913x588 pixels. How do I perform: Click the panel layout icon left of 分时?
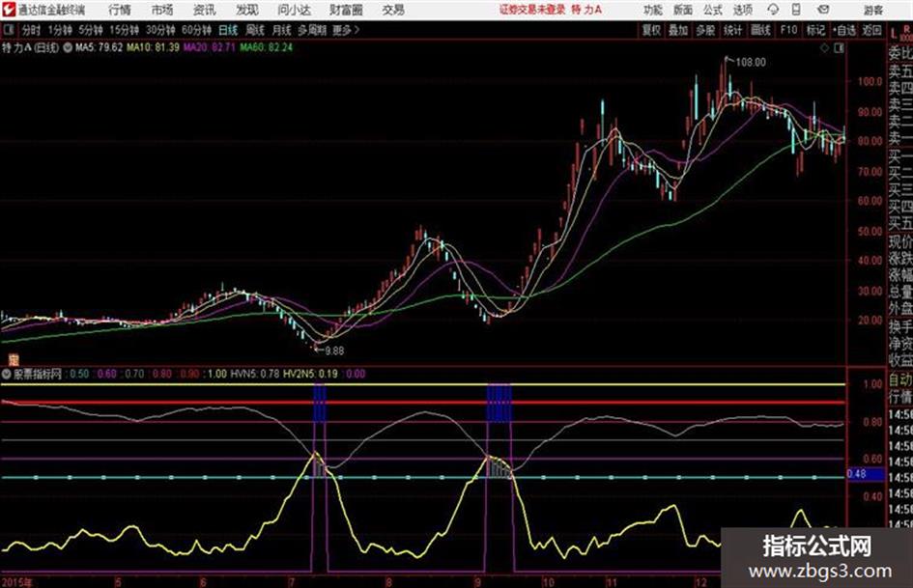8,30
